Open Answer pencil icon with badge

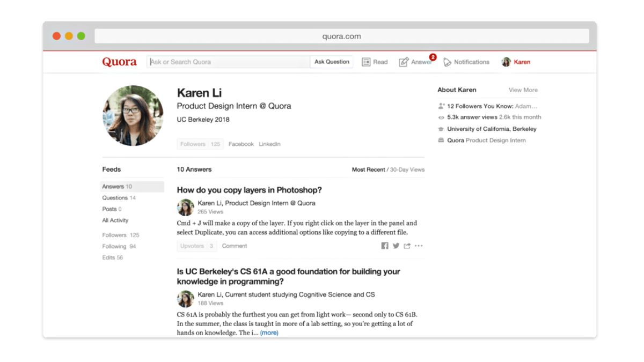(404, 62)
